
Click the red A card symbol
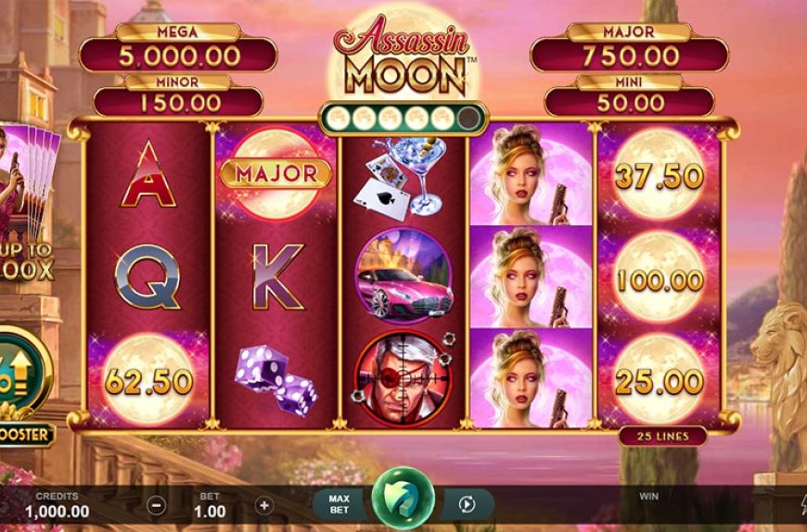(x=148, y=174)
